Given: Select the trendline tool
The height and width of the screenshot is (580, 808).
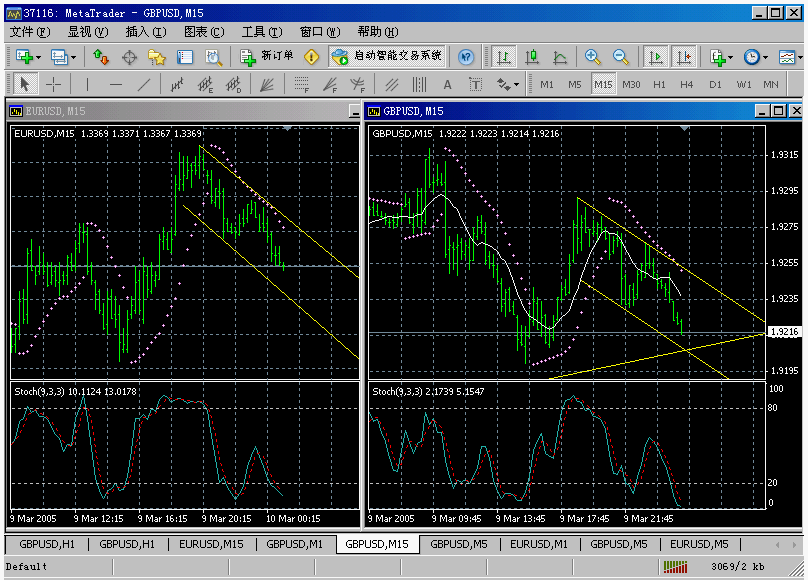Looking at the screenshot, I should click(144, 84).
